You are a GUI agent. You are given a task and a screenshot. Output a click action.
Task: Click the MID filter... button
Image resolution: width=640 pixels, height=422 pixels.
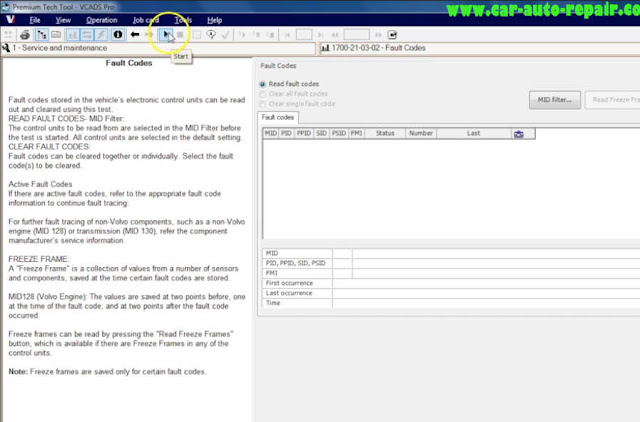(x=555, y=100)
